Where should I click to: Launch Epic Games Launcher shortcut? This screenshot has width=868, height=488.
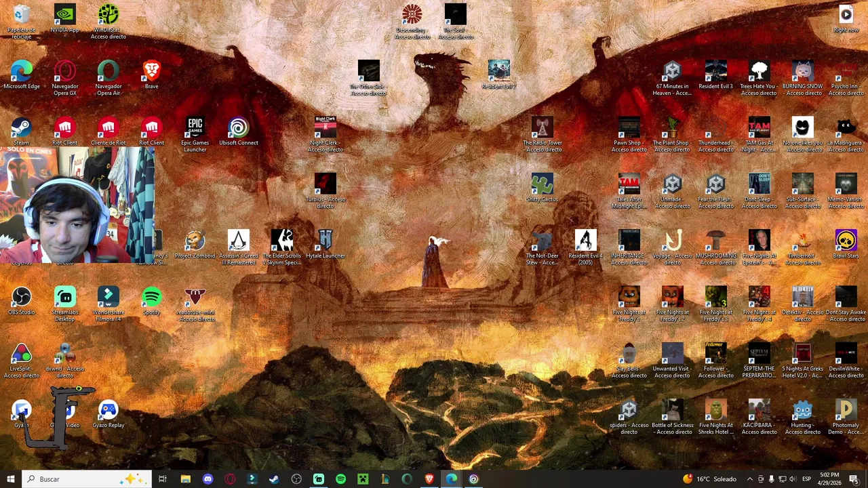tap(195, 134)
